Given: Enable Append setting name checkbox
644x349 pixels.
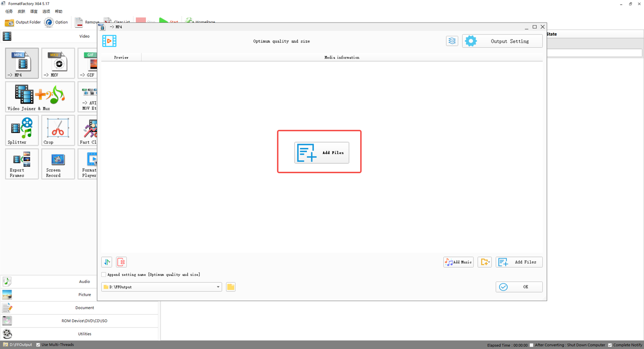Looking at the screenshot, I should (x=104, y=274).
